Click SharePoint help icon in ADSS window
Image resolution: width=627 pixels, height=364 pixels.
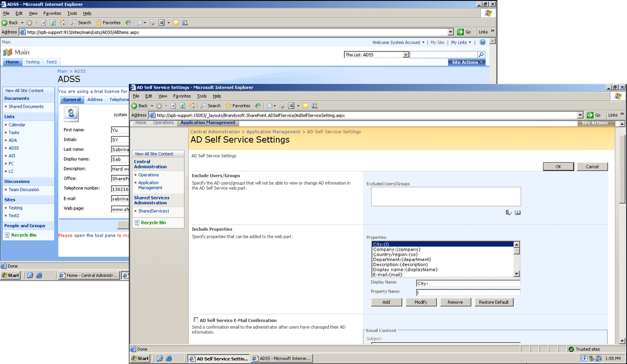pyautogui.click(x=482, y=43)
